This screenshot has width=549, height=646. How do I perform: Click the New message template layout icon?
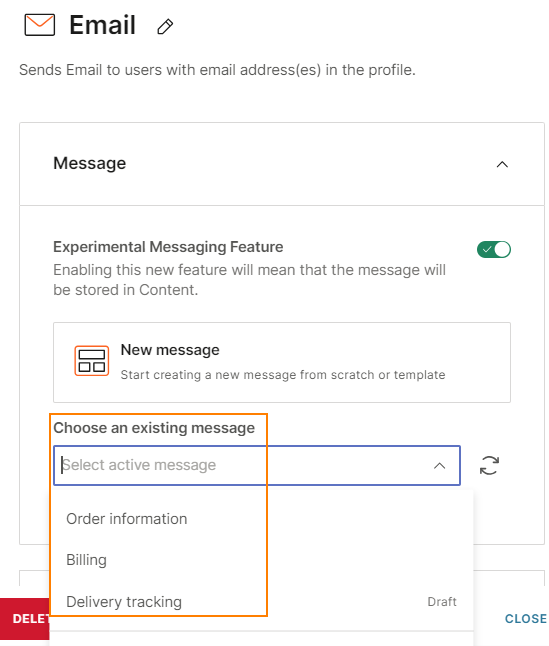(91, 361)
